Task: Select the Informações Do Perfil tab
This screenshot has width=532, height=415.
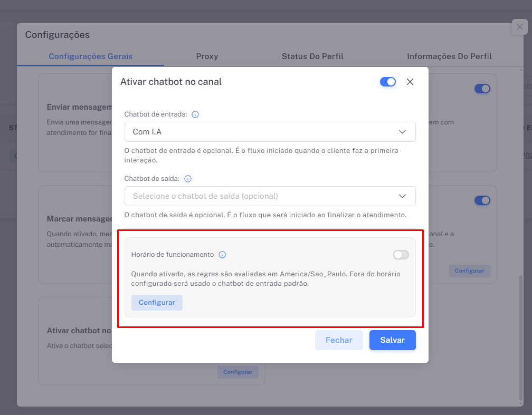Action: pos(449,56)
